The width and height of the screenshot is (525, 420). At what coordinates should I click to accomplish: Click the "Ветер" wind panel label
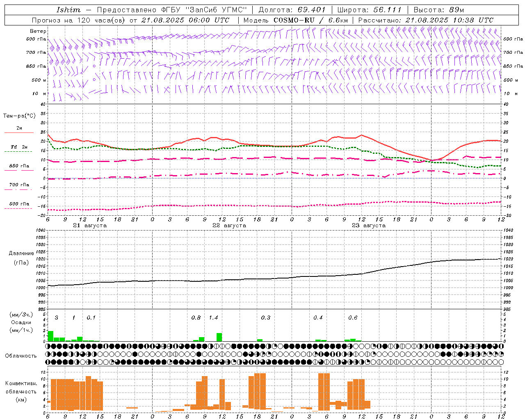[38, 31]
